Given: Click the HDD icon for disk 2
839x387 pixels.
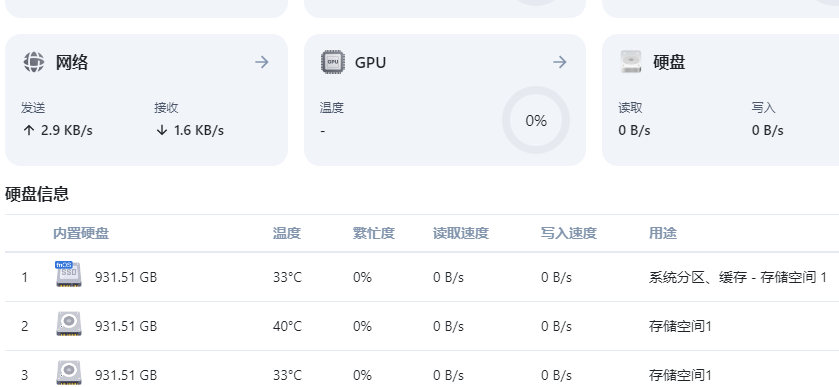Looking at the screenshot, I should point(69,324).
